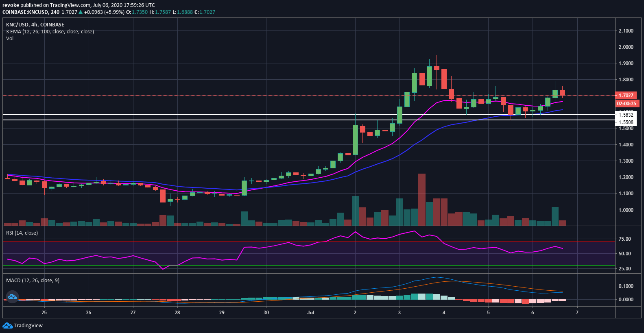
Task: Click date label 2 on time axis
Action: pos(355,313)
